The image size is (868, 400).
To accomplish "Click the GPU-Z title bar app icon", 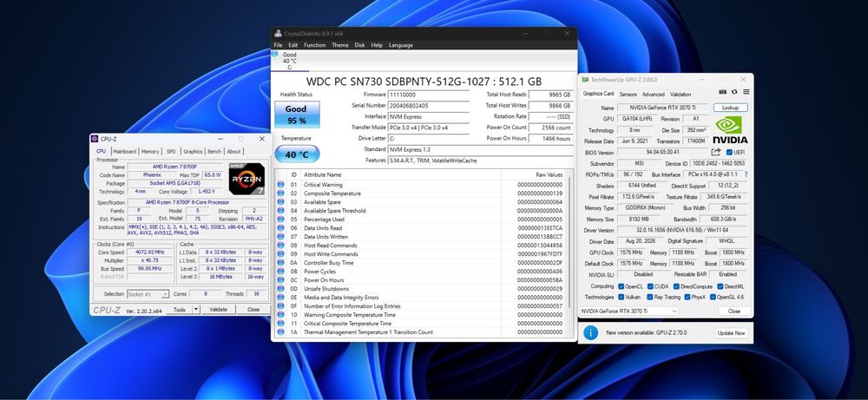I will (585, 80).
